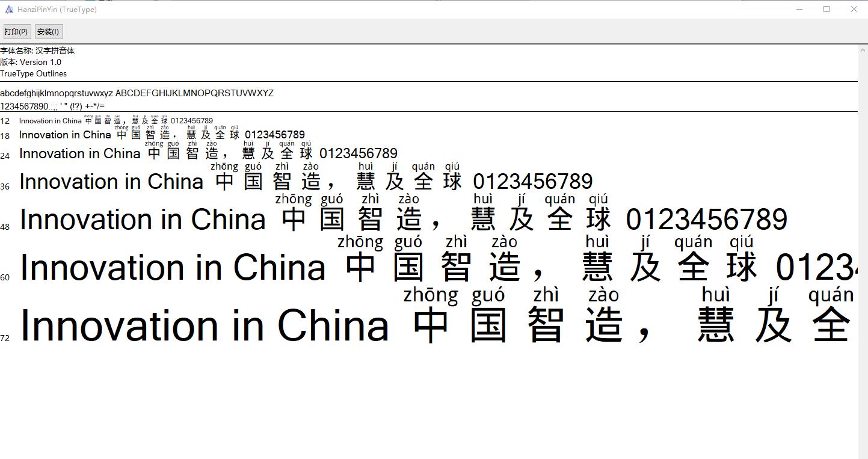
Task: Click the size 24 sample text row
Action: [209, 150]
